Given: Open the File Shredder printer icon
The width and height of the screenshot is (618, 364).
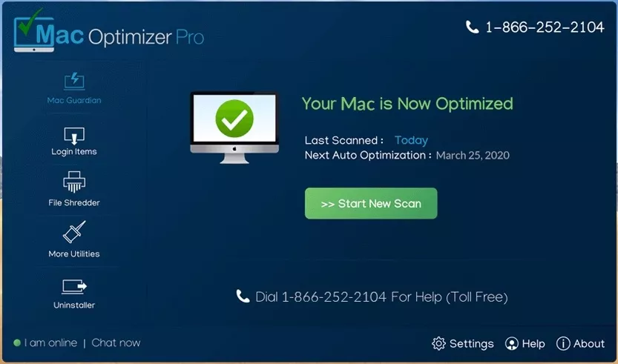Looking at the screenshot, I should point(74,182).
